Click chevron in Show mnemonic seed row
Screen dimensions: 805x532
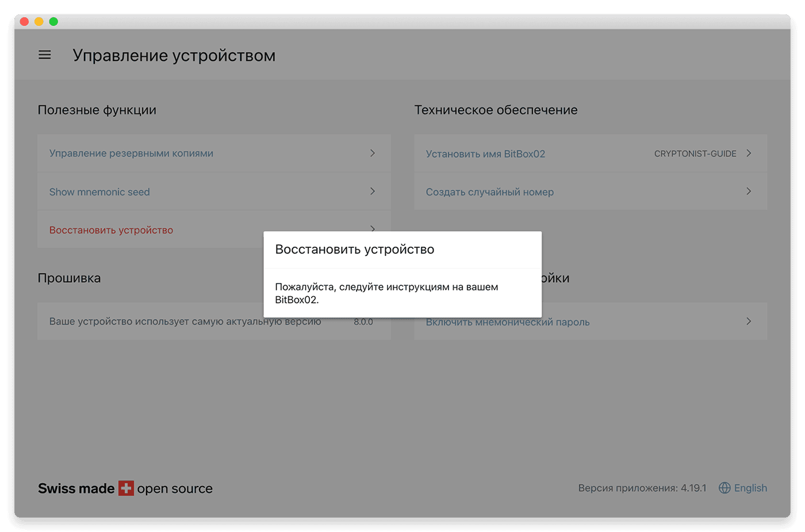[x=373, y=191]
